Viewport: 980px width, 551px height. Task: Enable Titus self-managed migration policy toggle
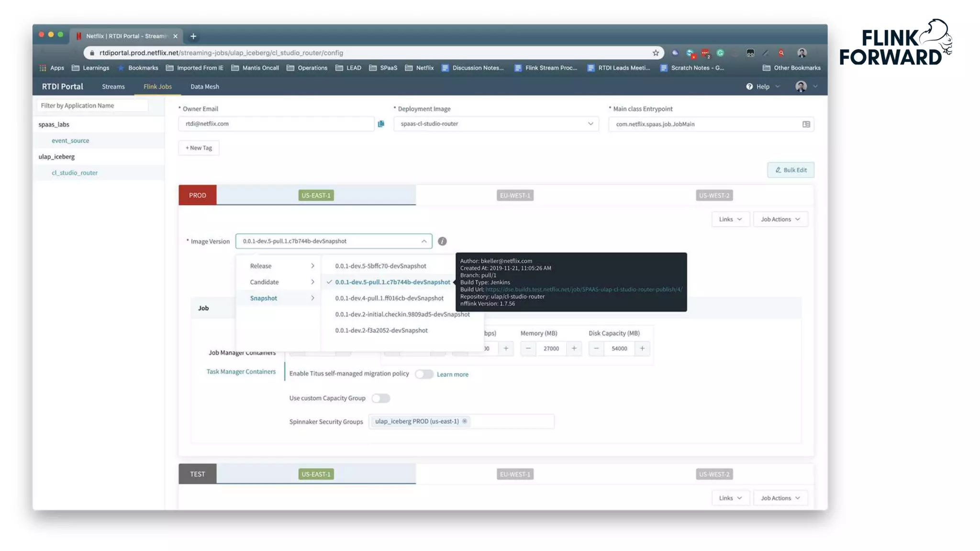pyautogui.click(x=424, y=374)
